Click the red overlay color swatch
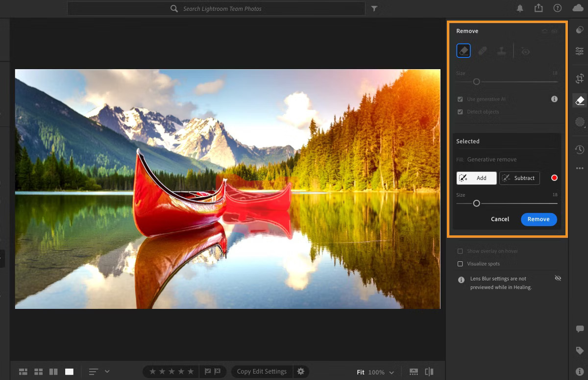 click(x=554, y=178)
